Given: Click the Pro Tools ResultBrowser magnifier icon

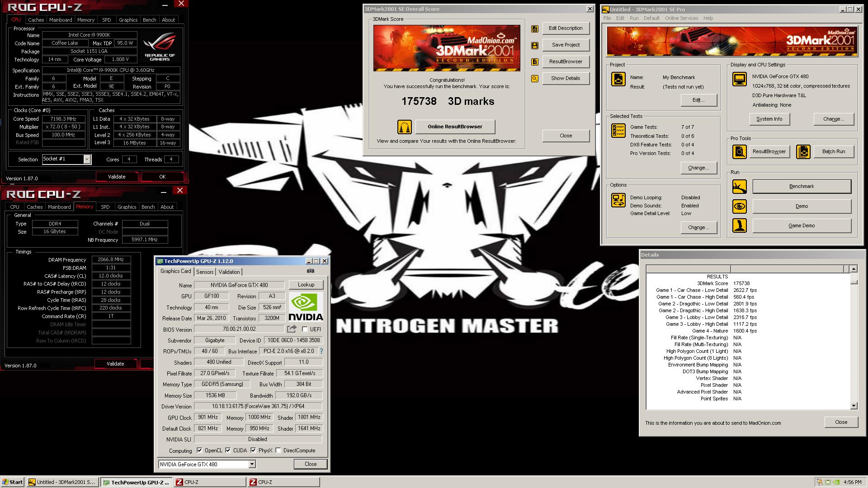Looking at the screenshot, I should tap(739, 152).
